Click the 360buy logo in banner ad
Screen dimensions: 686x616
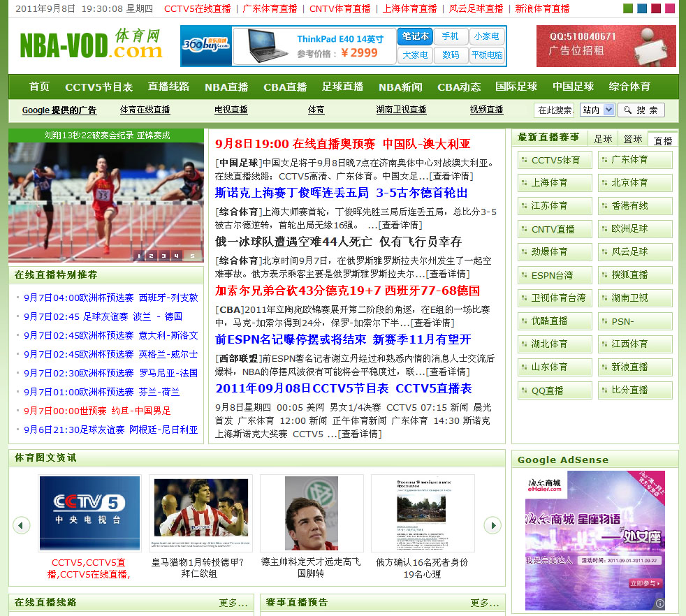tap(206, 45)
